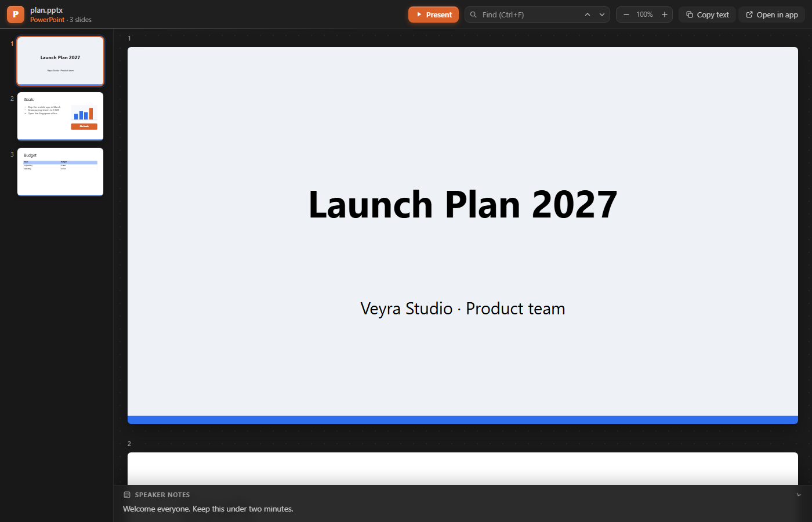
Task: Click the speaker note text Welcome everyone
Action: tap(208, 509)
